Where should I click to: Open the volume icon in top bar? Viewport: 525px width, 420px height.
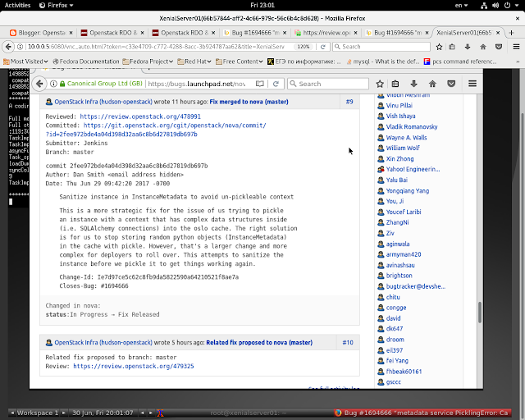[x=495, y=6]
